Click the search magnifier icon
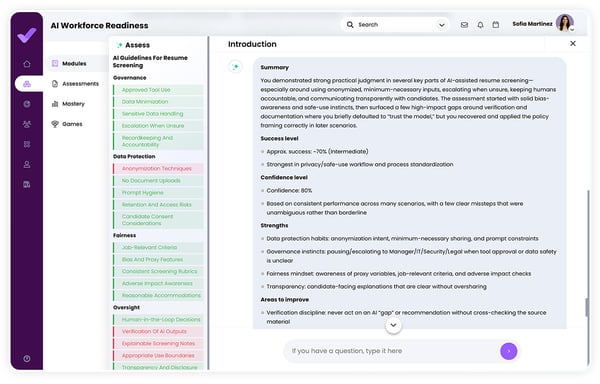 point(350,24)
